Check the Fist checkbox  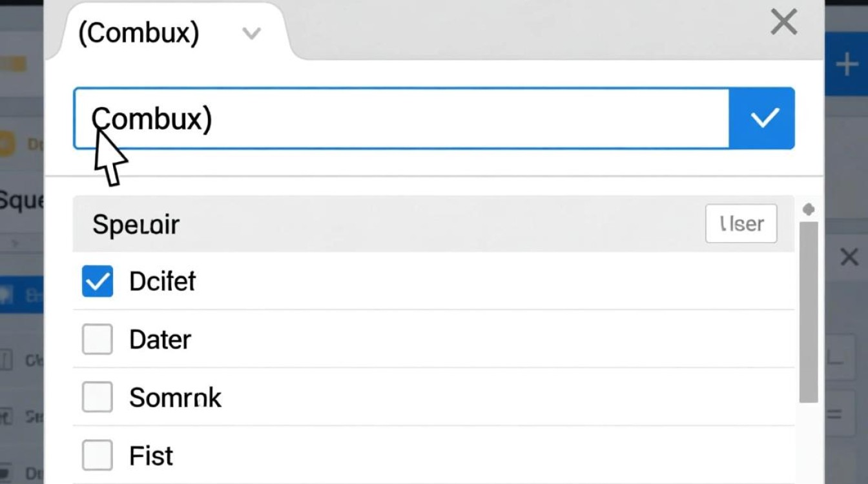coord(98,455)
